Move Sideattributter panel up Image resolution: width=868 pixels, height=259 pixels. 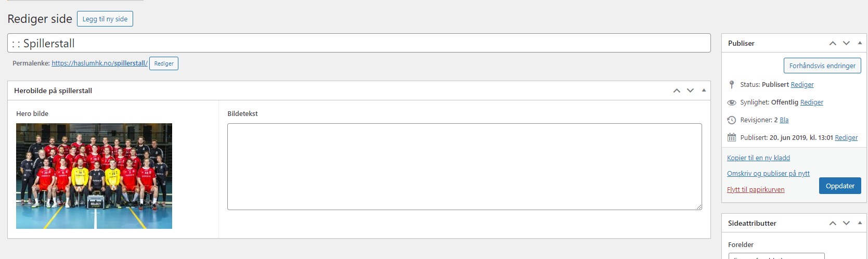pyautogui.click(x=833, y=223)
